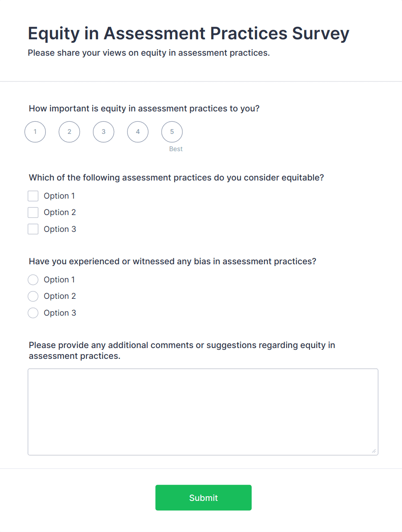
Task: Enable Option 3 checkbox for equitable practices
Action: pos(33,229)
